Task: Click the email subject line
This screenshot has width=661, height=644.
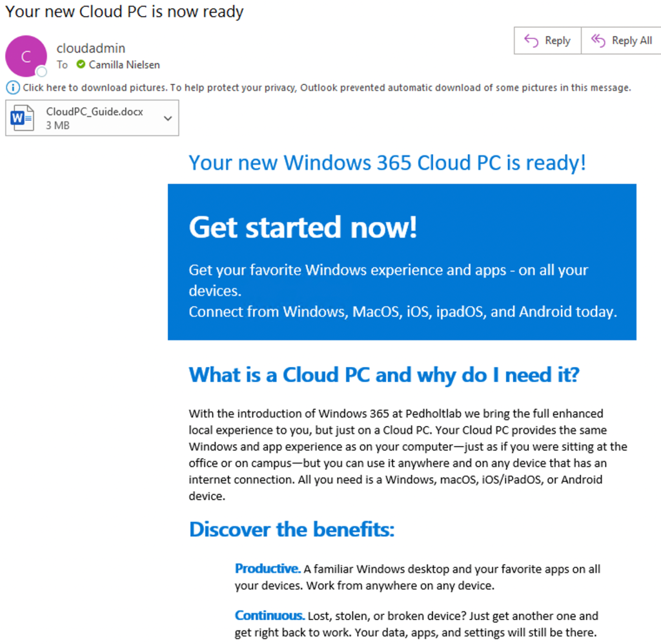Action: pyautogui.click(x=125, y=12)
